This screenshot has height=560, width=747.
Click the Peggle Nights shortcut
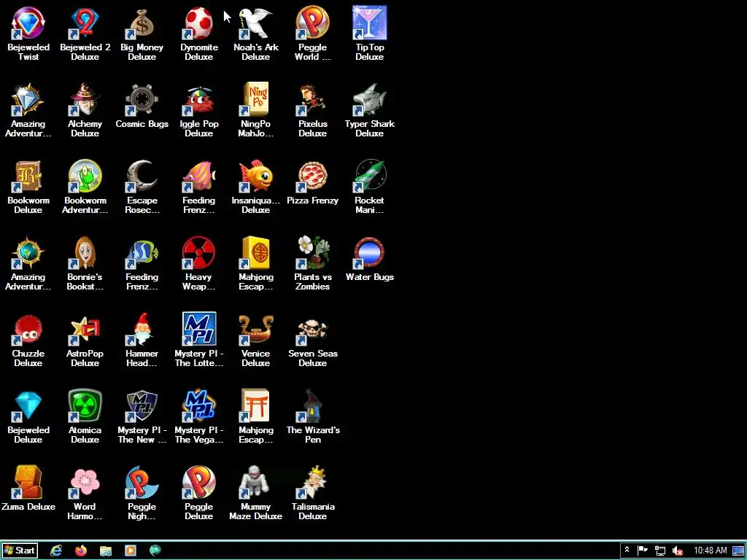tap(142, 483)
